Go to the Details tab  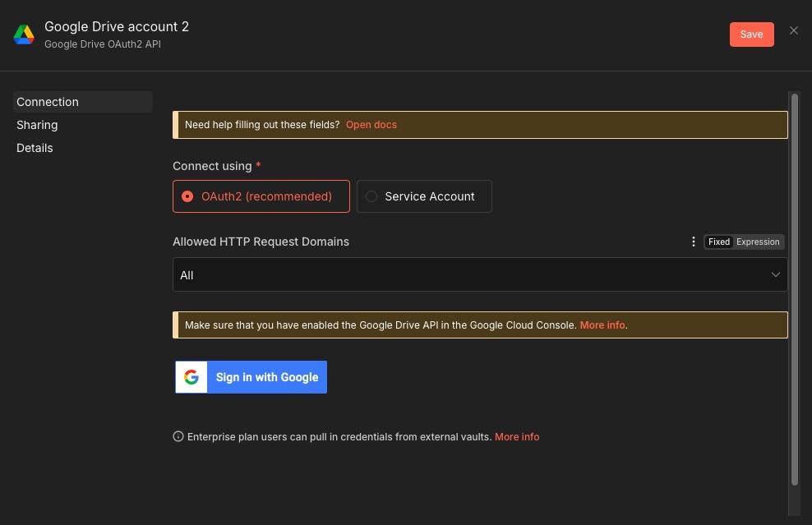35,148
